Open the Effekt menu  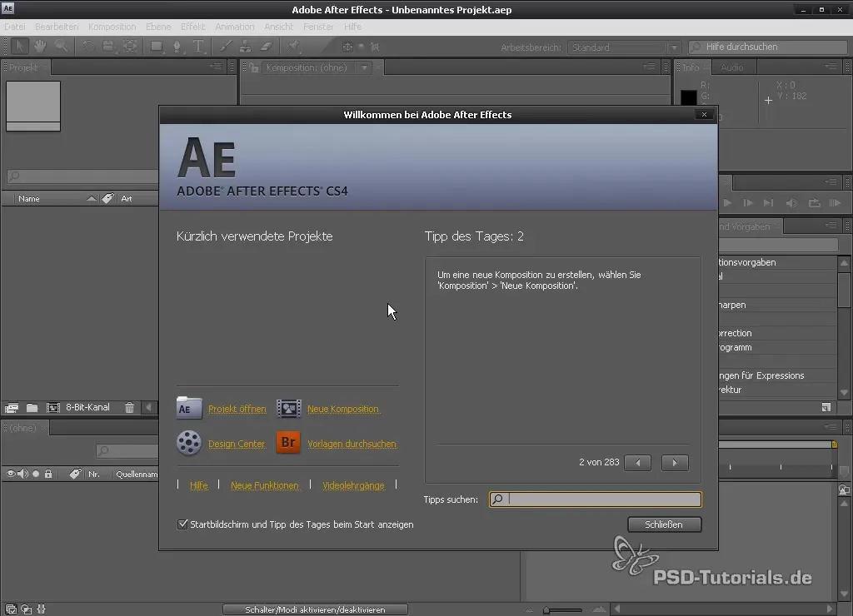pos(193,27)
